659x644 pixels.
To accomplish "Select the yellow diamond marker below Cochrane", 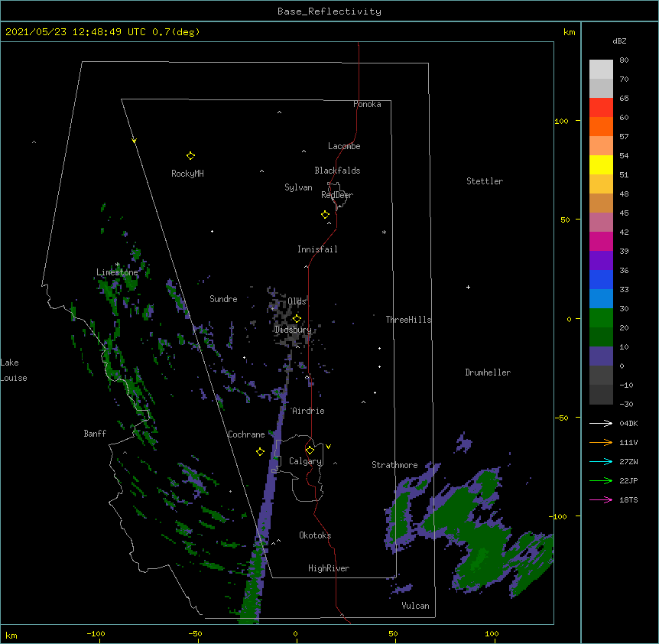I will click(260, 452).
